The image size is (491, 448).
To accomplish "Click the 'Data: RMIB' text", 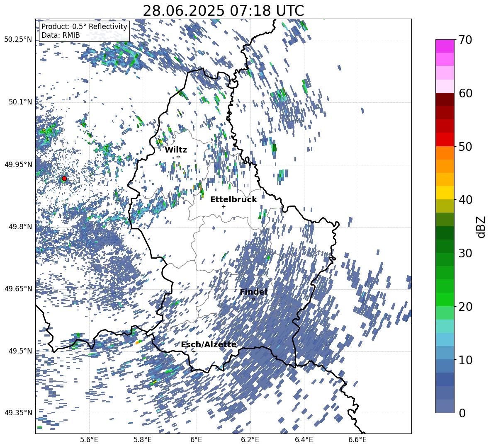I will click(61, 35).
